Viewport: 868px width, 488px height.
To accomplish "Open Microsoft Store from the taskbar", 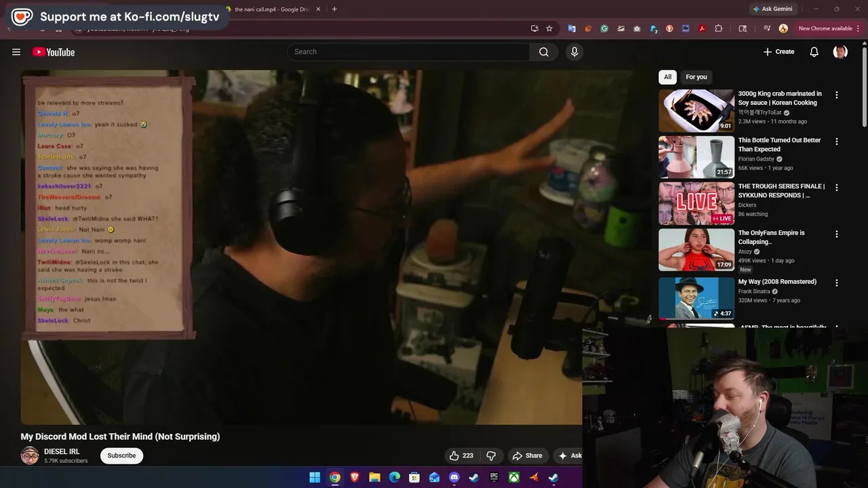I will [x=414, y=478].
